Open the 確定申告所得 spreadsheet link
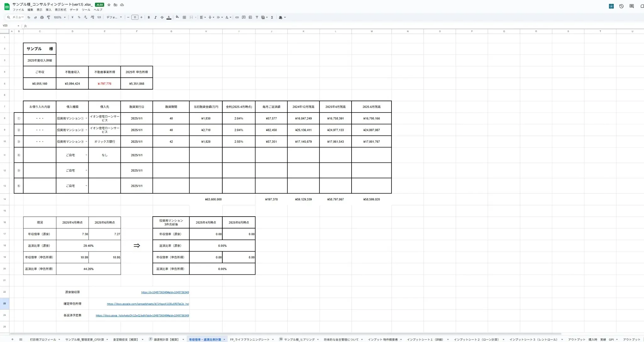The width and height of the screenshot is (644, 342). (148, 304)
